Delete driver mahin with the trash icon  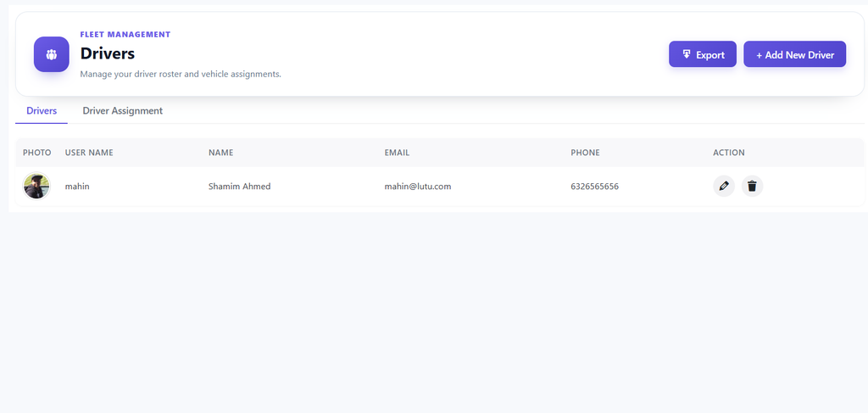click(x=752, y=186)
